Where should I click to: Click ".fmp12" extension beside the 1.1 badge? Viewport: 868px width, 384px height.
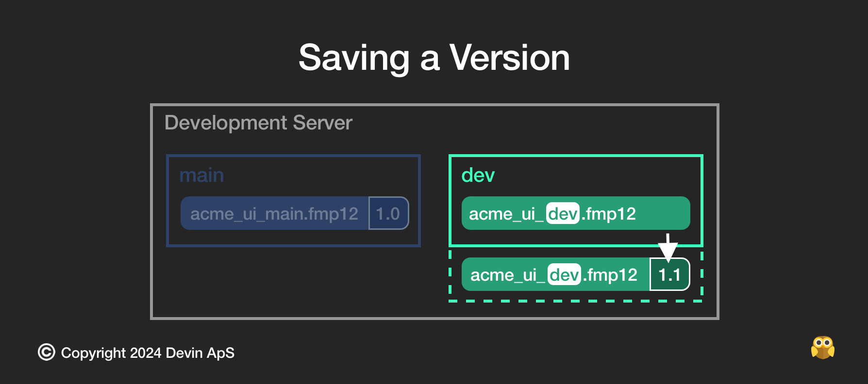(610, 275)
